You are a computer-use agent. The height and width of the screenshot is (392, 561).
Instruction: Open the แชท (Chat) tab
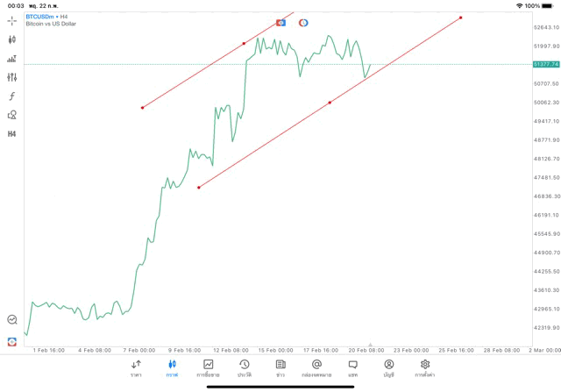coord(352,367)
